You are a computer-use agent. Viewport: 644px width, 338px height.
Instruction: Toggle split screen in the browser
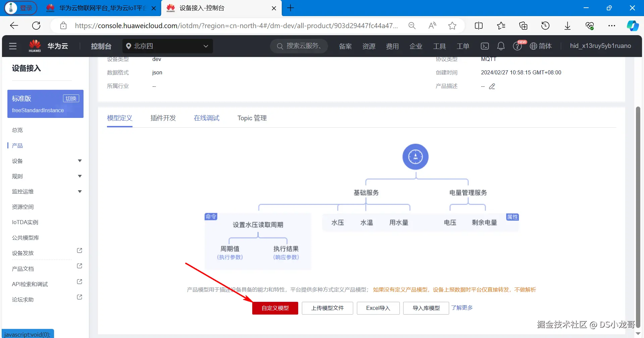(479, 25)
